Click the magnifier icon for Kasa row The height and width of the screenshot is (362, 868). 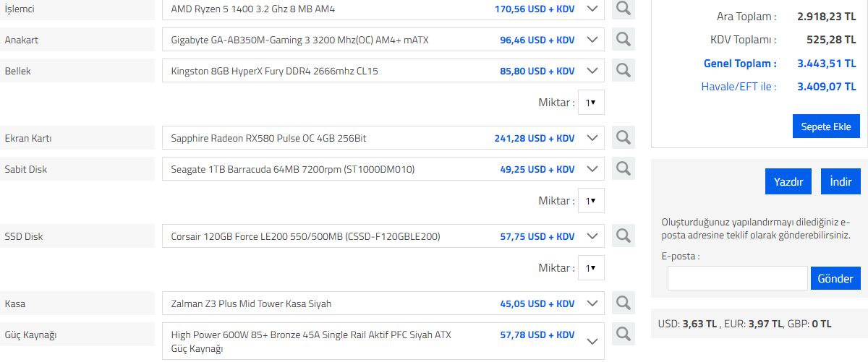[624, 303]
